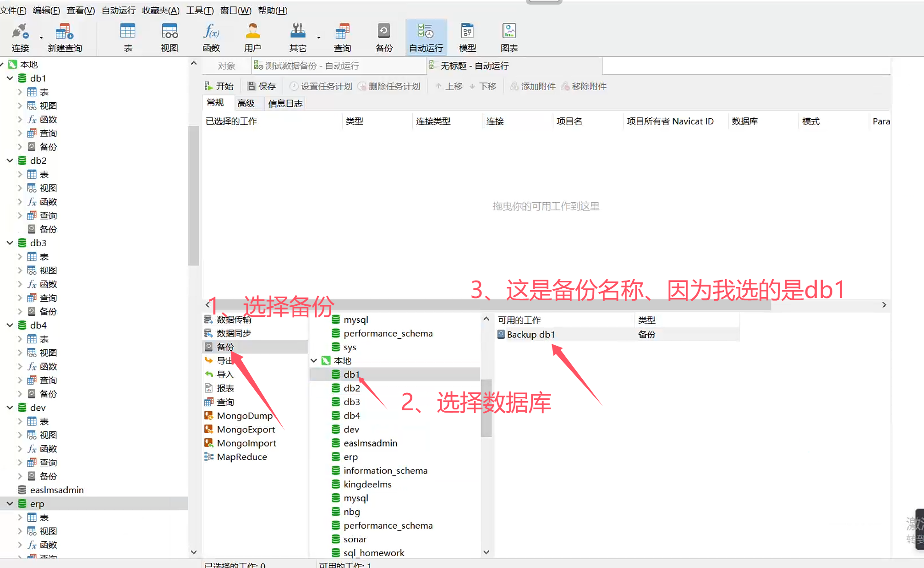This screenshot has height=568, width=924.
Task: Collapse db3 node in connection tree
Action: 10,243
